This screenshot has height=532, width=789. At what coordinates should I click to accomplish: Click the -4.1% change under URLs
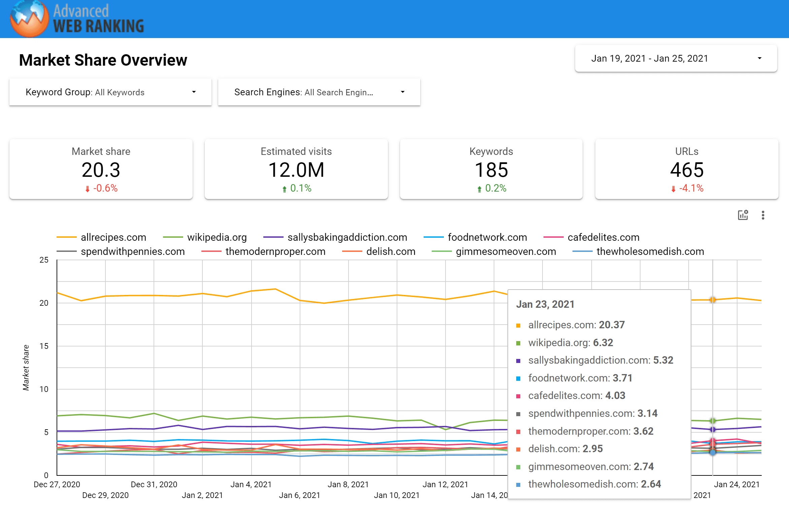click(x=691, y=188)
